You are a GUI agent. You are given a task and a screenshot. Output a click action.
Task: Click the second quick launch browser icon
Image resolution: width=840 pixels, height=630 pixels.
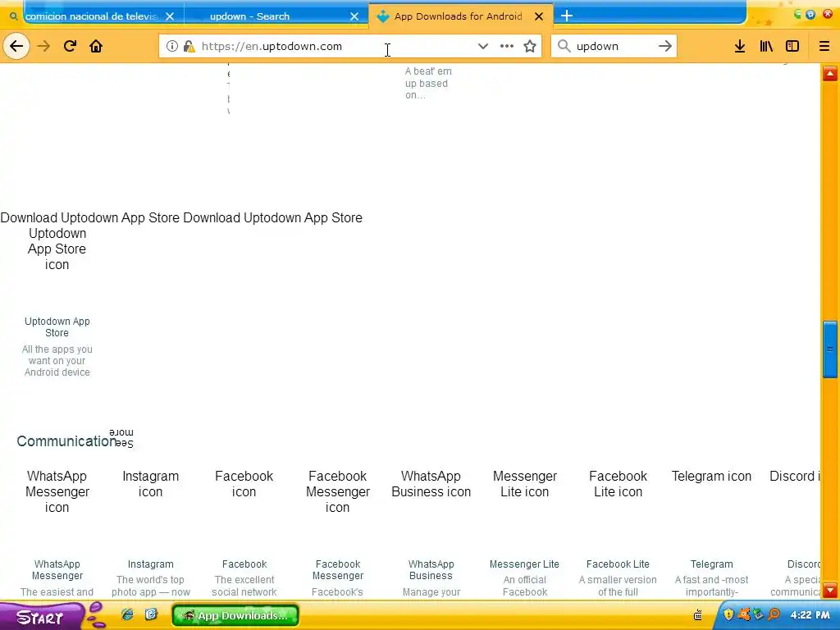coord(151,614)
